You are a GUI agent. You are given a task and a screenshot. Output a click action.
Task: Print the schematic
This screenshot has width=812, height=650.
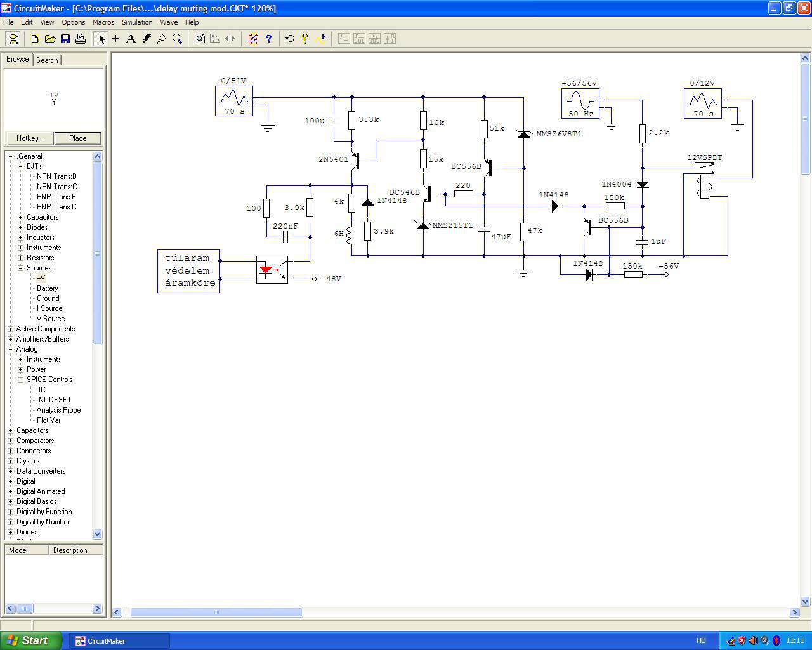pyautogui.click(x=81, y=39)
